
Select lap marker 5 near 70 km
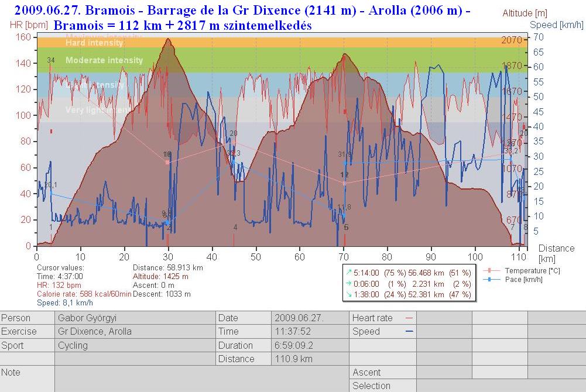click(346, 227)
